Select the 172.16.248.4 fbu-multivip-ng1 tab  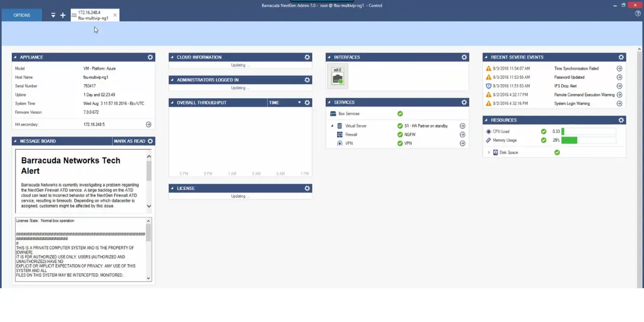pyautogui.click(x=94, y=15)
